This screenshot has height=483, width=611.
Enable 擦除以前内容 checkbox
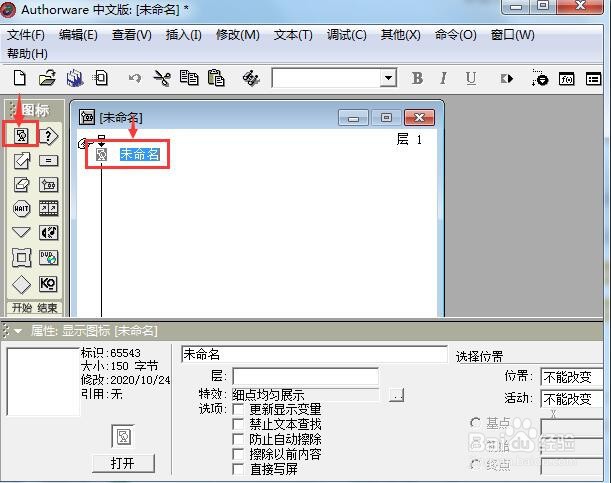pos(238,454)
